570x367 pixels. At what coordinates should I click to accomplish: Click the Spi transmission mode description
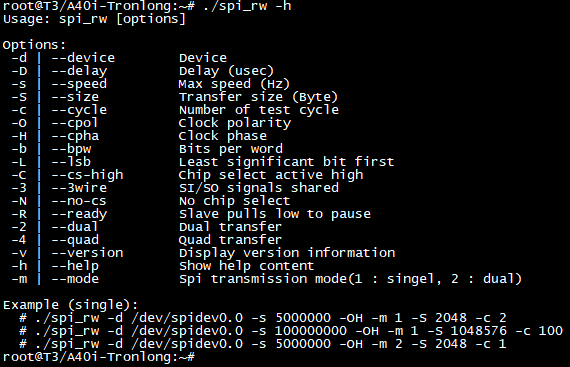(350, 279)
